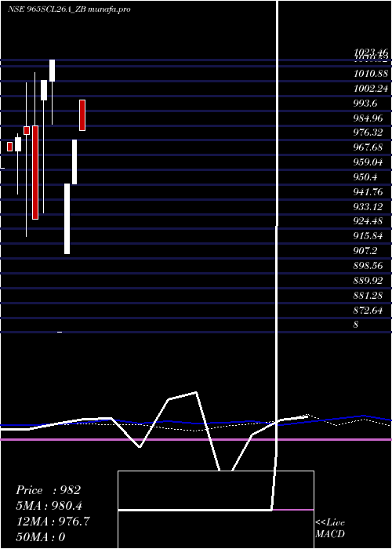Click the chart title 'NSE 965SCL26A_ZB munafa.pro'

[x=69, y=9]
